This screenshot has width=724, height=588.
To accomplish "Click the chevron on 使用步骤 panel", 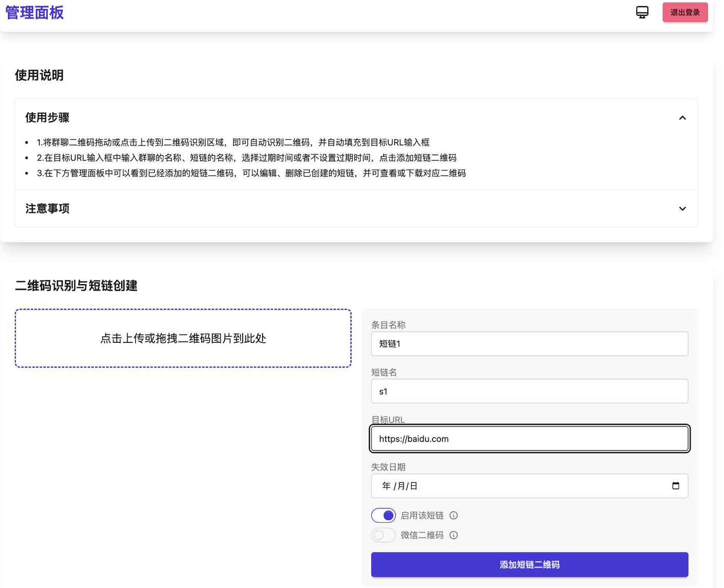I will click(x=683, y=118).
